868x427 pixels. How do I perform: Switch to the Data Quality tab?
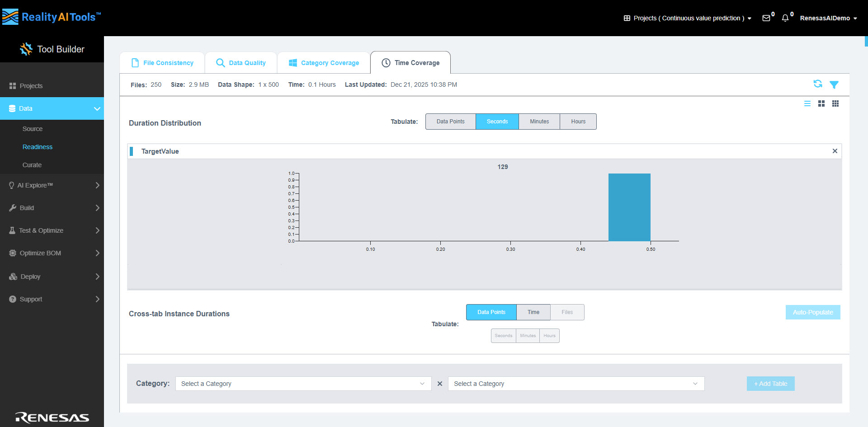pos(241,63)
